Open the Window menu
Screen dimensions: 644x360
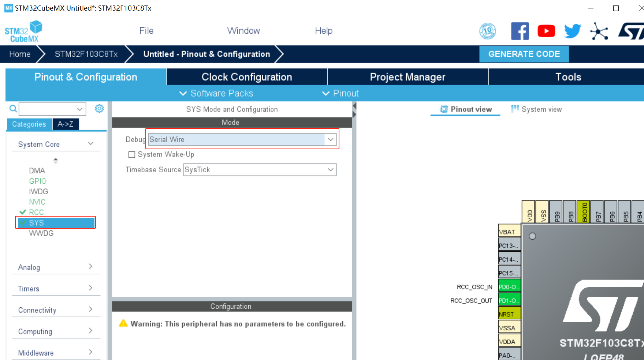click(x=243, y=31)
